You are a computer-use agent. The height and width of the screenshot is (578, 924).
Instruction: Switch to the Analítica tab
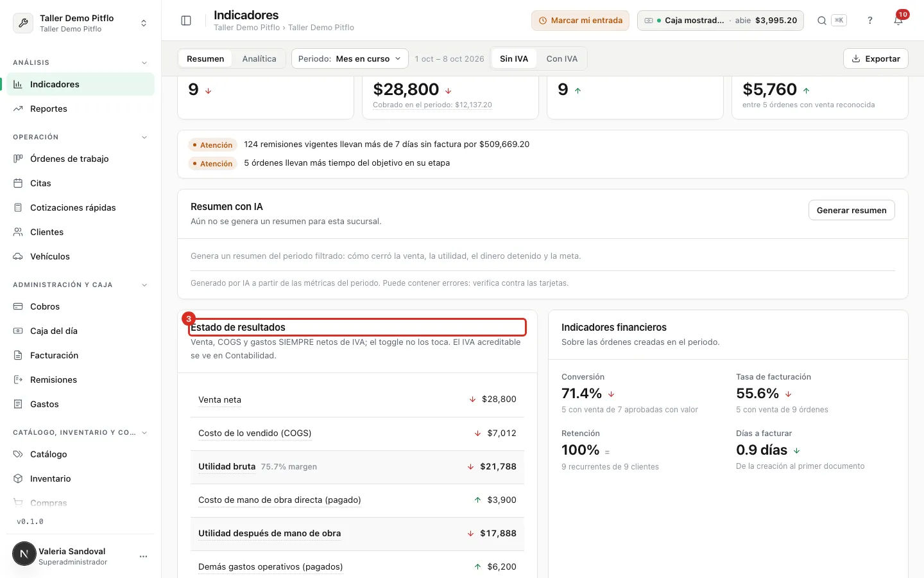click(259, 58)
